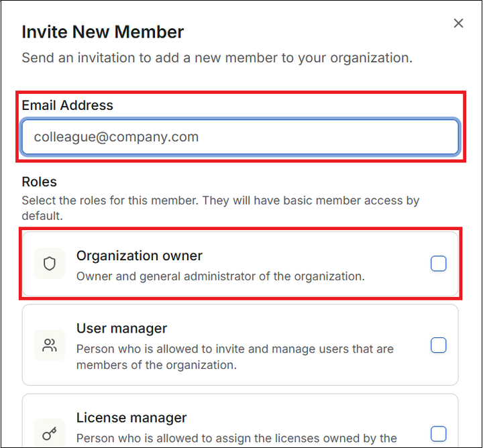The width and height of the screenshot is (483, 448).
Task: Click the shield icon for Organization owner
Action: [x=49, y=264]
